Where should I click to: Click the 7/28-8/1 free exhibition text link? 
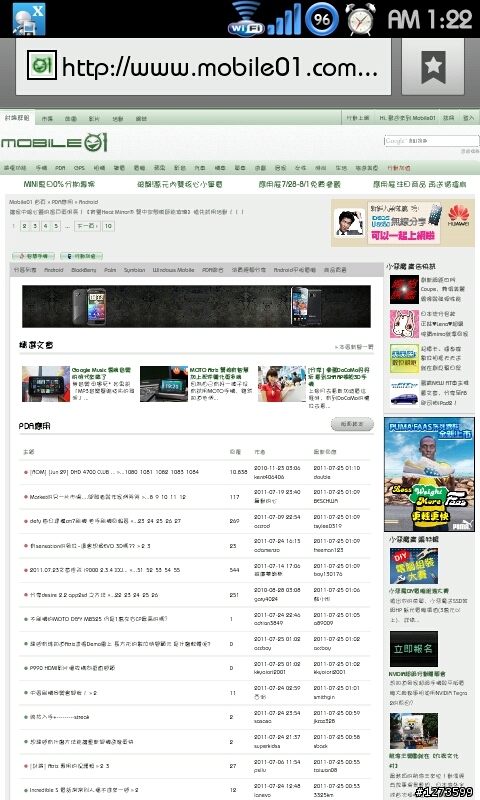tap(299, 184)
